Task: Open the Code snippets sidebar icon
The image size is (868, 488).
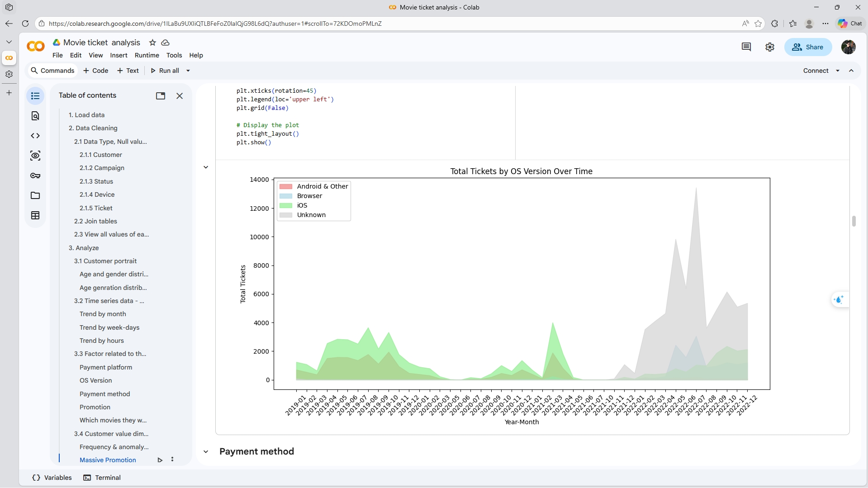Action: pyautogui.click(x=35, y=136)
